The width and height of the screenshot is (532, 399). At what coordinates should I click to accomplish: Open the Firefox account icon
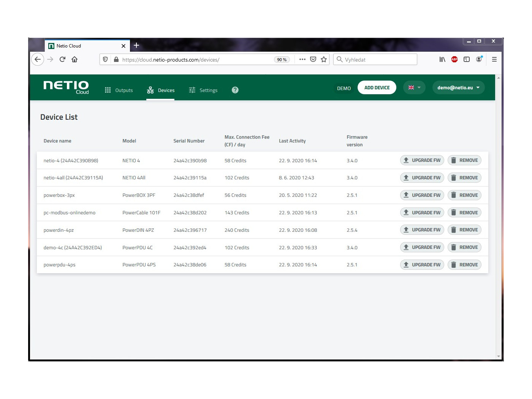coord(479,59)
